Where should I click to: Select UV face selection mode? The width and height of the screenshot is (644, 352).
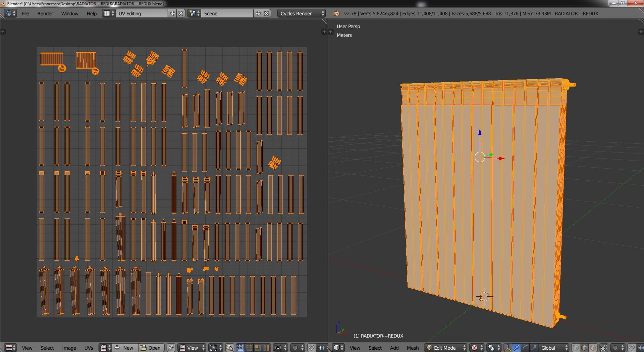click(258, 348)
